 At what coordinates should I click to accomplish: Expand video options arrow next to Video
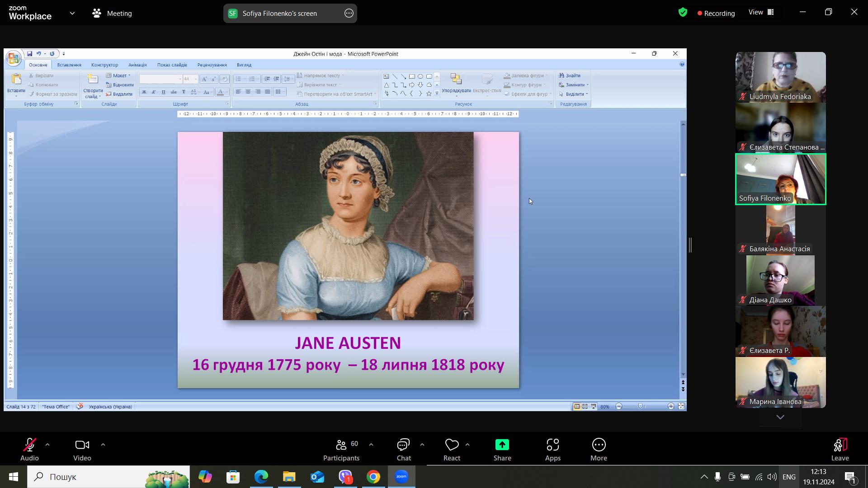103,445
